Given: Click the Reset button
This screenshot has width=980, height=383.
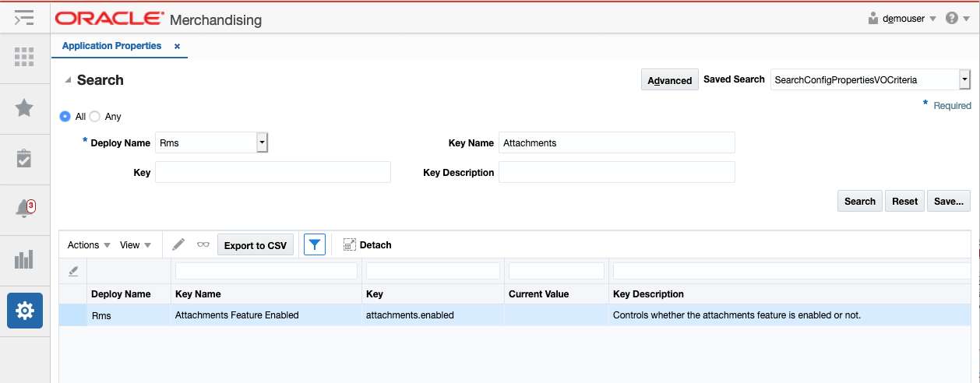Looking at the screenshot, I should (x=905, y=201).
